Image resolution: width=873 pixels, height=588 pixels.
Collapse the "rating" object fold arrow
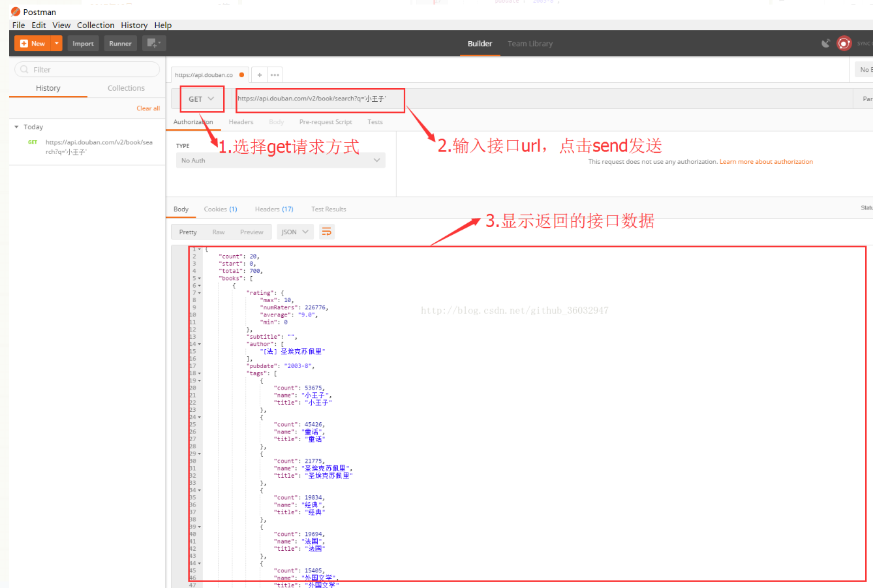click(x=200, y=293)
